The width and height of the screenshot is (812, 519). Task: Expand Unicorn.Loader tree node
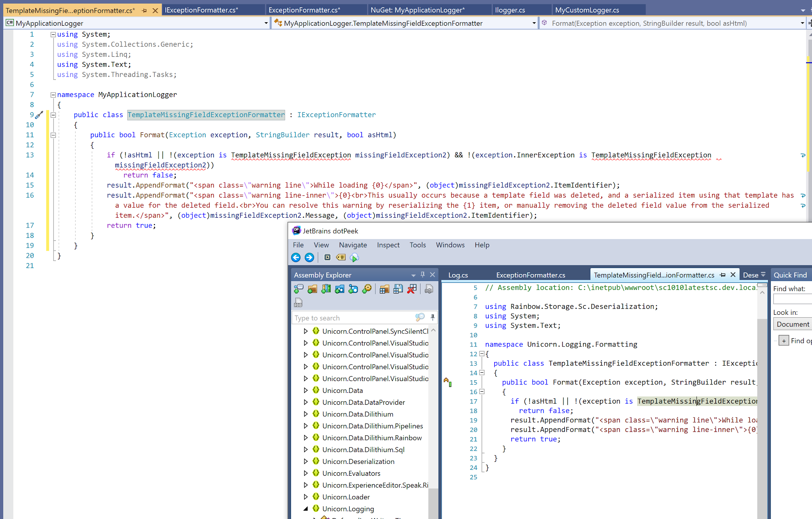click(305, 497)
